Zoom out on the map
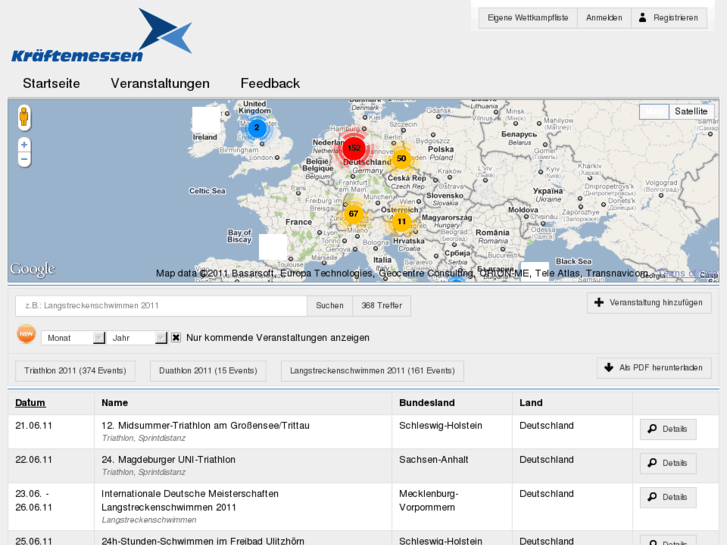The image size is (727, 545). click(x=24, y=159)
